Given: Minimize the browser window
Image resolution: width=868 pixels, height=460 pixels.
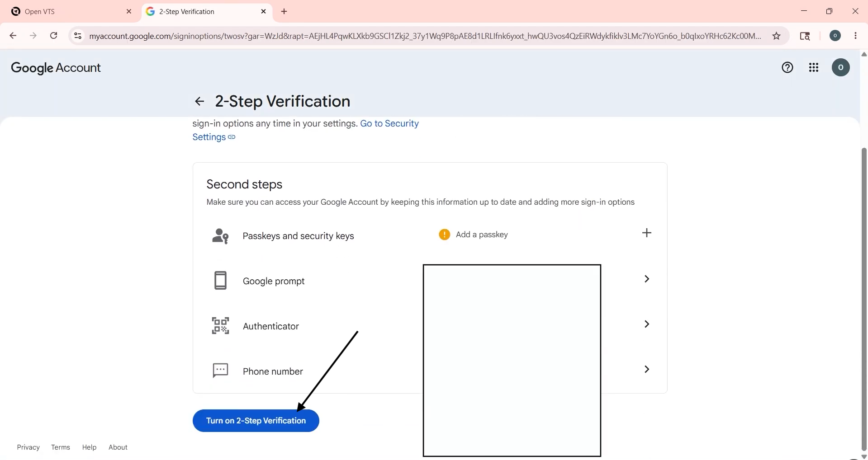Looking at the screenshot, I should click(x=804, y=11).
